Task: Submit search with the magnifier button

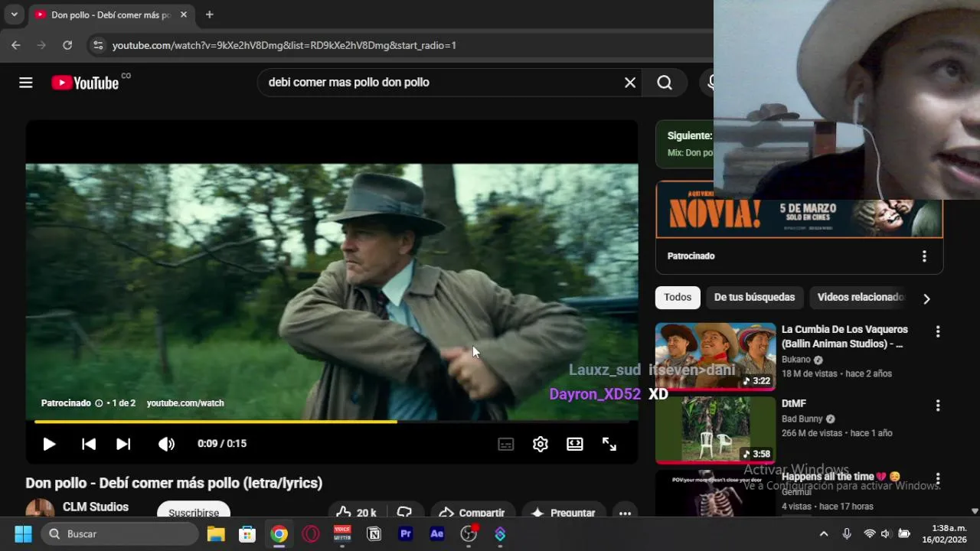Action: tap(665, 83)
